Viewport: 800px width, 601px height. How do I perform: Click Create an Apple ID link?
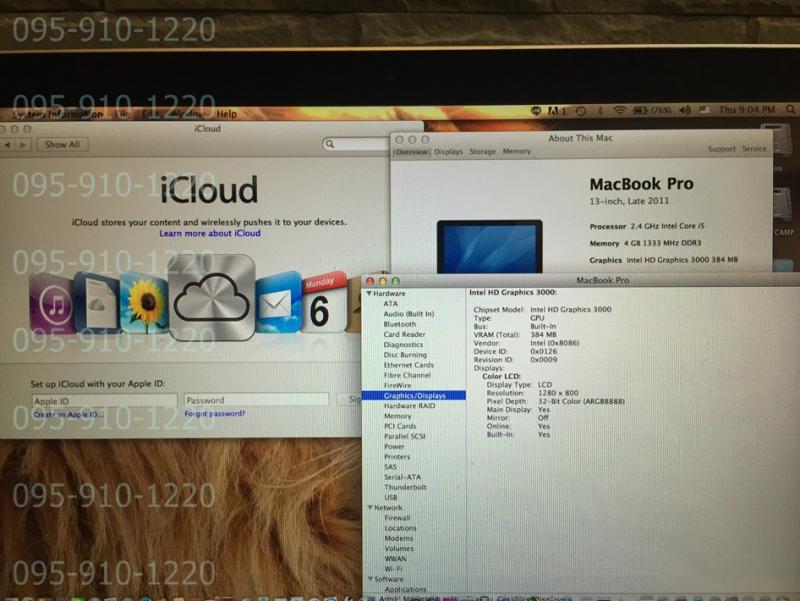pos(68,415)
